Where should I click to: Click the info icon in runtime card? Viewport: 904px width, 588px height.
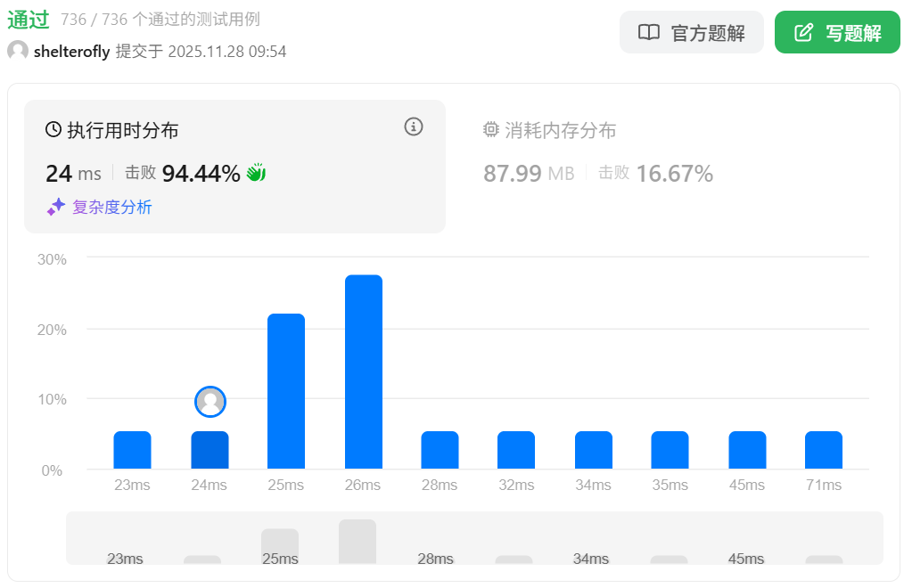413,127
